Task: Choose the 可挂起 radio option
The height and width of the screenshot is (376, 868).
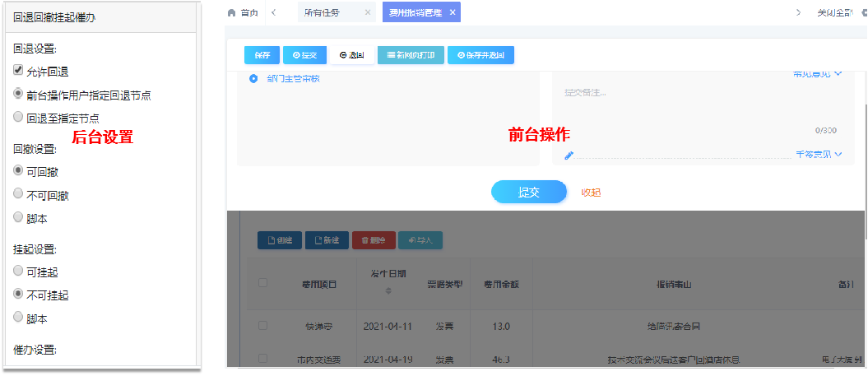Action: (18, 271)
